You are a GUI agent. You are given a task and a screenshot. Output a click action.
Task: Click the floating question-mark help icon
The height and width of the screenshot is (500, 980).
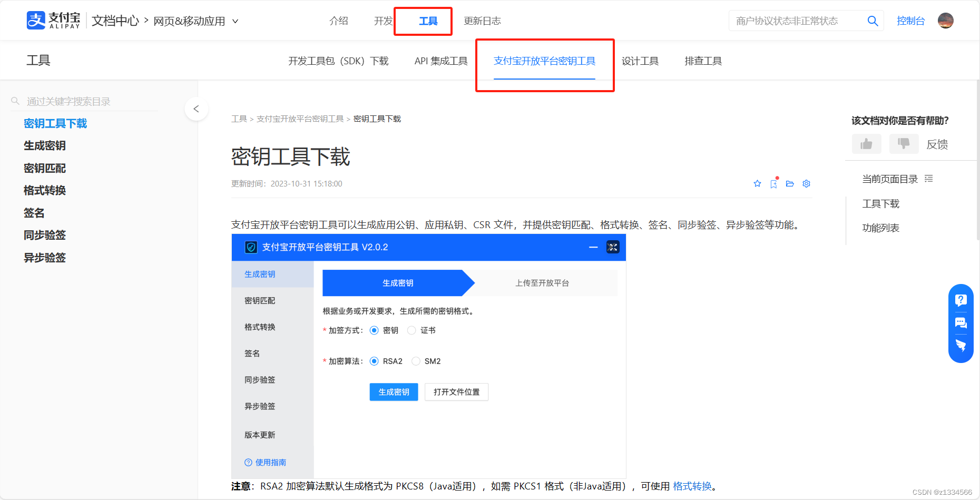click(x=961, y=300)
